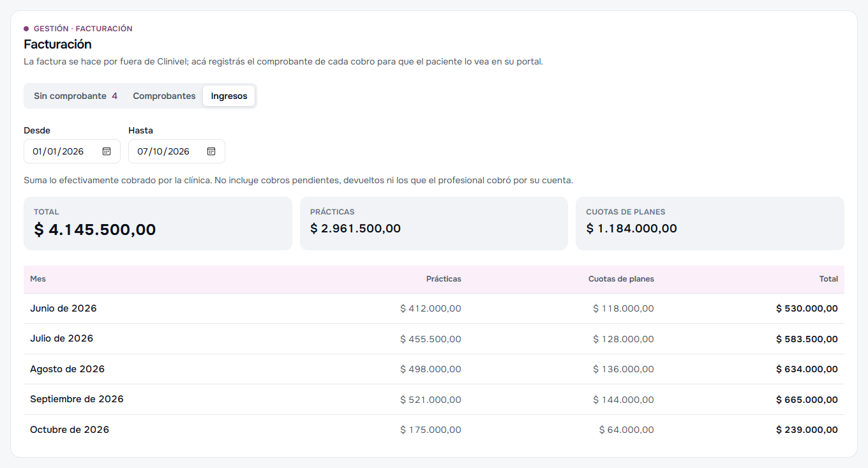Select the Ingresos tab
Screen dimensions: 868x468
[x=229, y=96]
